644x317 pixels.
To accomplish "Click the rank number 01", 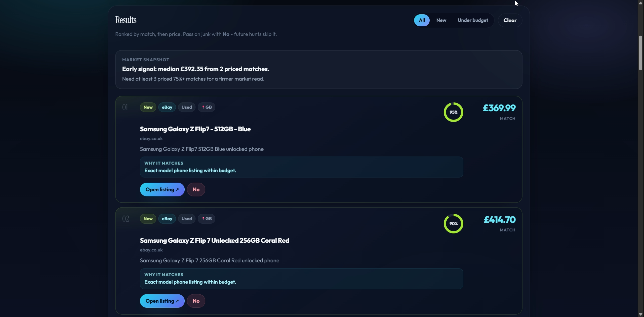I will coord(125,108).
